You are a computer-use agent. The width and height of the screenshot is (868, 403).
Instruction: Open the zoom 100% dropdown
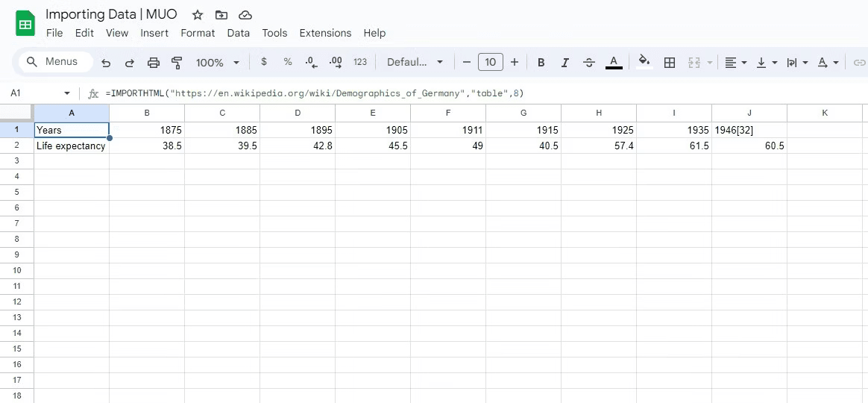point(218,63)
